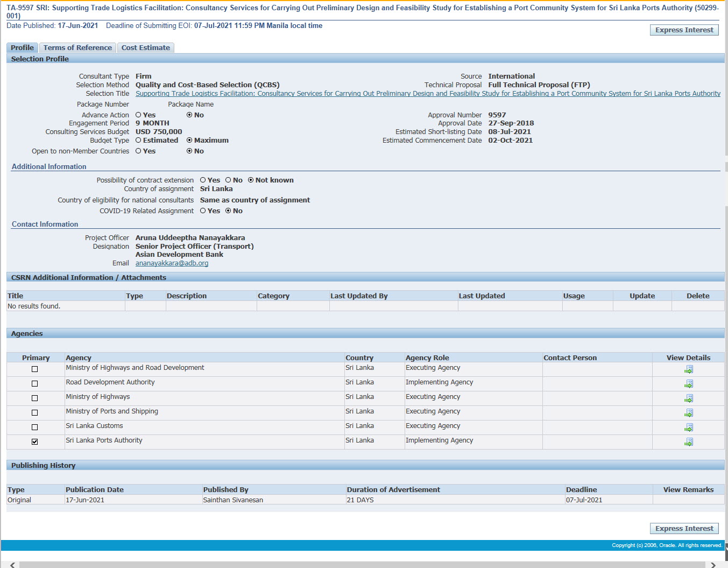Check Primary box for Ministry of Ports and Shipping
This screenshot has width=728, height=568.
click(35, 413)
